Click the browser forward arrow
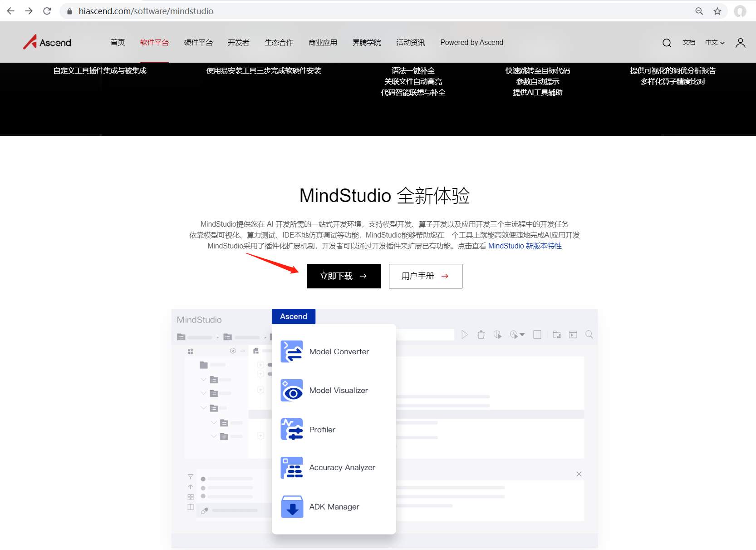Viewport: 756px width, 550px height. tap(29, 11)
